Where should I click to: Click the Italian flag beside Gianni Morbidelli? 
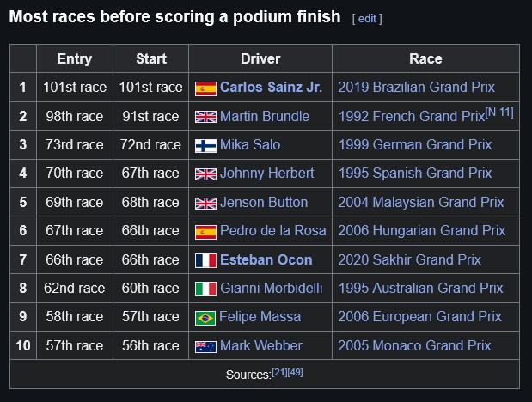205,289
